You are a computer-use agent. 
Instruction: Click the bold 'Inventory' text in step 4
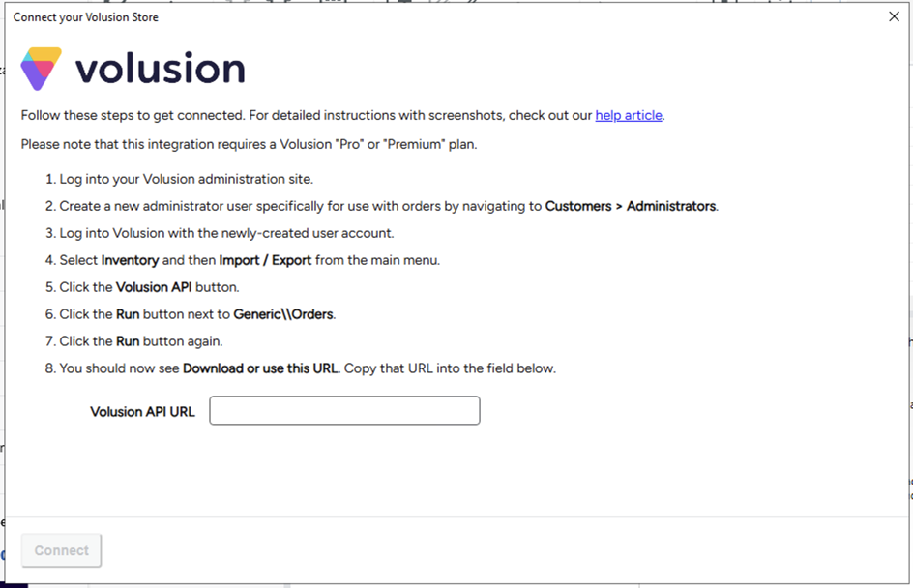130,260
